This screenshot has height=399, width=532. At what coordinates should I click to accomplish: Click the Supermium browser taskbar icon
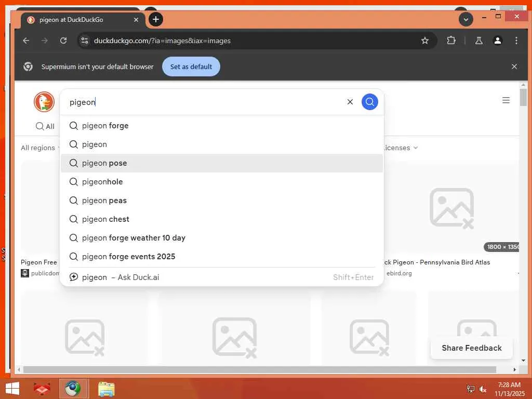(x=73, y=389)
